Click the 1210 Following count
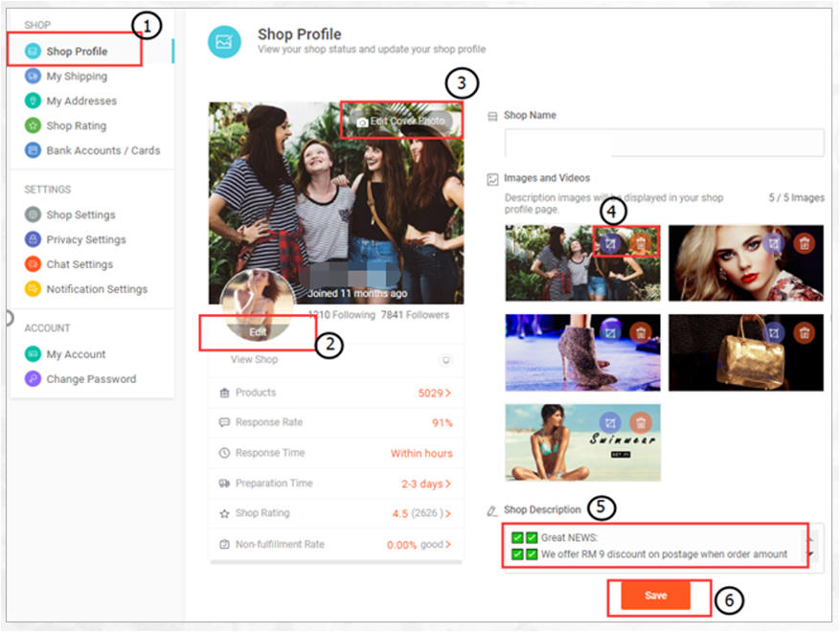 pos(342,315)
